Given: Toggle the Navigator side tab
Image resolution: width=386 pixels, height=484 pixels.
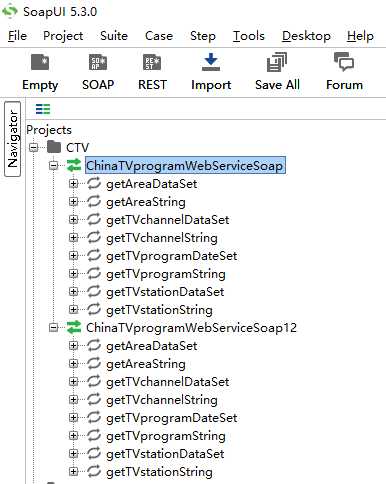Looking at the screenshot, I should click(x=12, y=139).
